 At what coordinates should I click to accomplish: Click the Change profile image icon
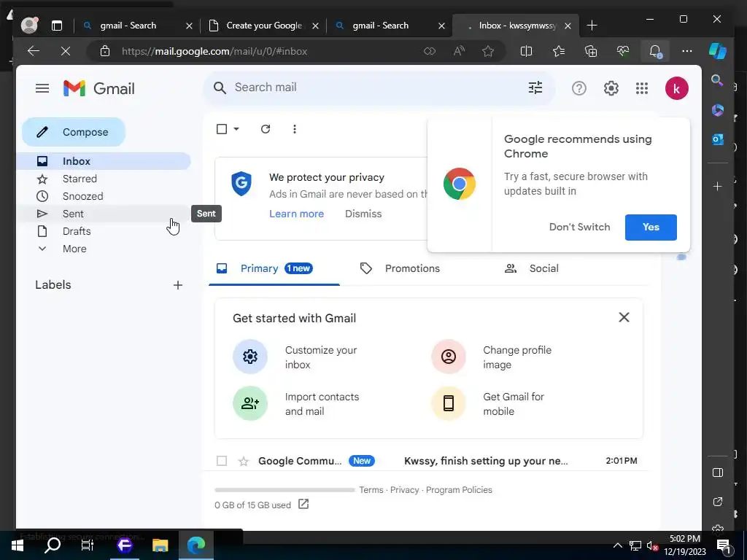coord(449,357)
